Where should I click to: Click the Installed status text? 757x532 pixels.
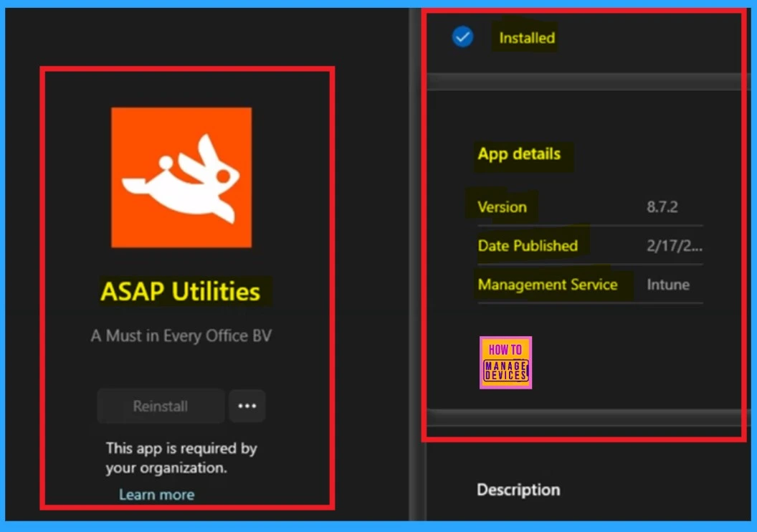(527, 38)
